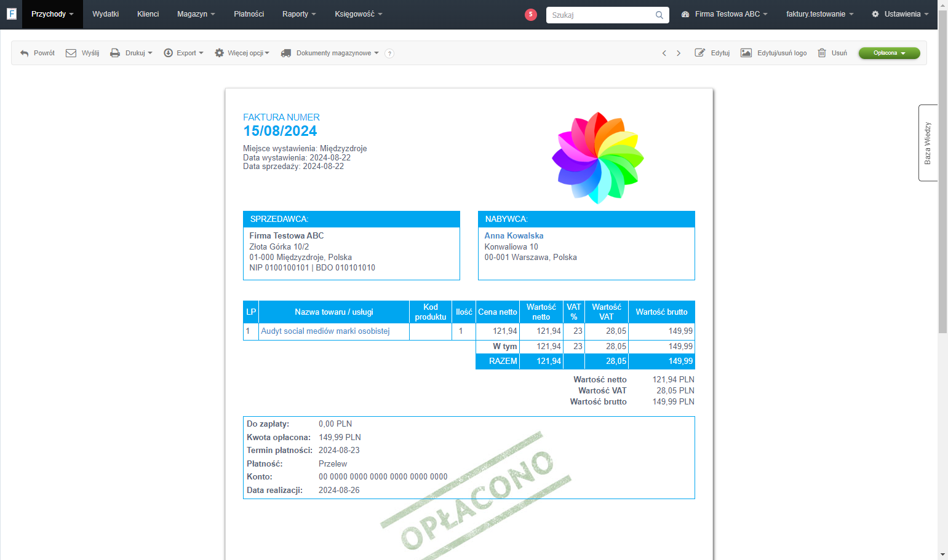Image resolution: width=948 pixels, height=560 pixels.
Task: Open product Audyt social mediów marki osobistej
Action: click(325, 331)
